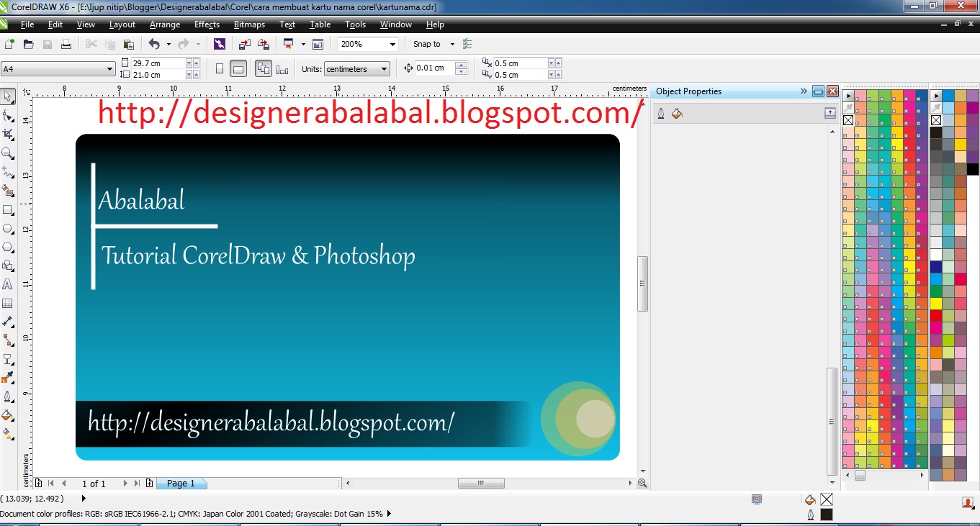Select the Smart Fill tool

coord(8,191)
